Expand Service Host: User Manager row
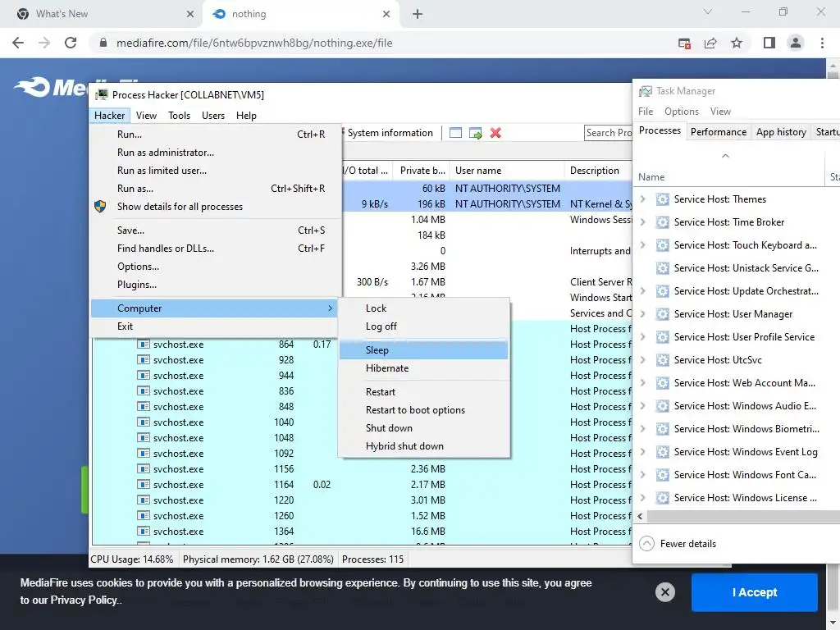 pos(643,314)
